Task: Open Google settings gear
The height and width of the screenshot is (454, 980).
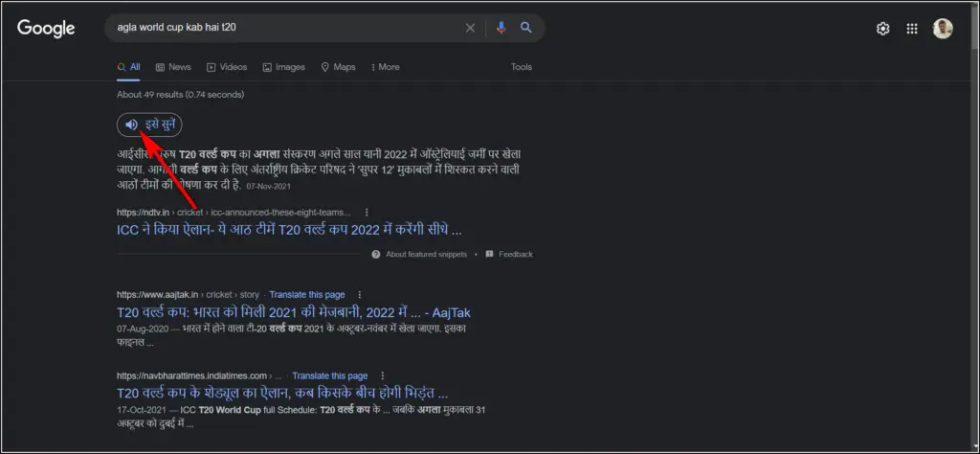Action: click(x=882, y=29)
